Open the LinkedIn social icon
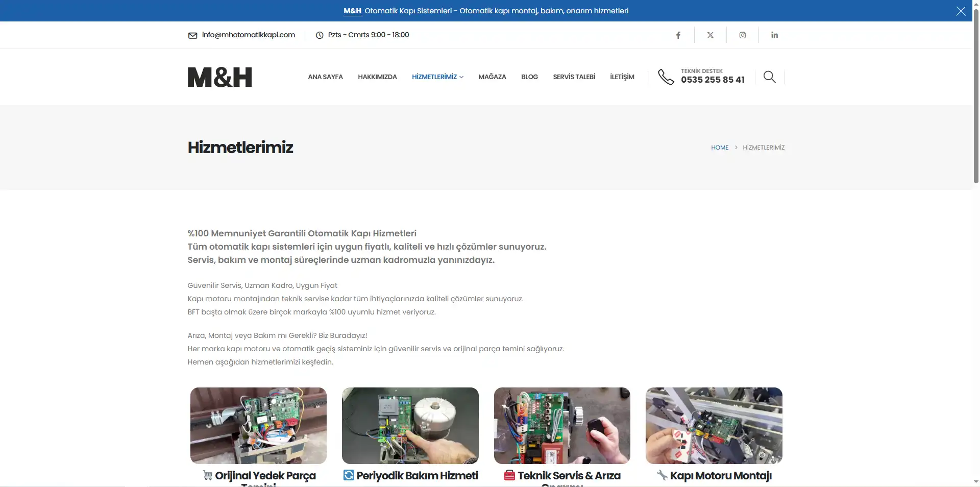 [774, 35]
